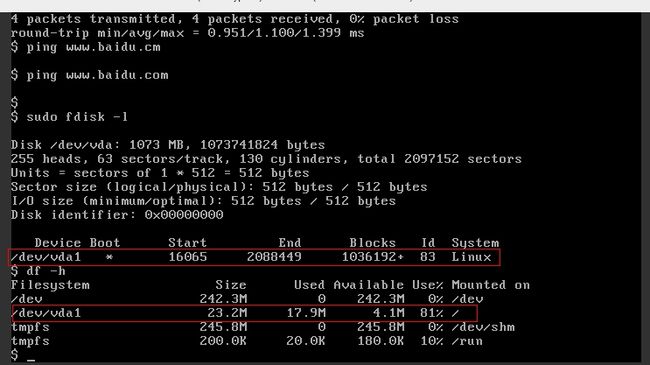650x365 pixels.
Task: Click the /run mount point text
Action: 467,341
